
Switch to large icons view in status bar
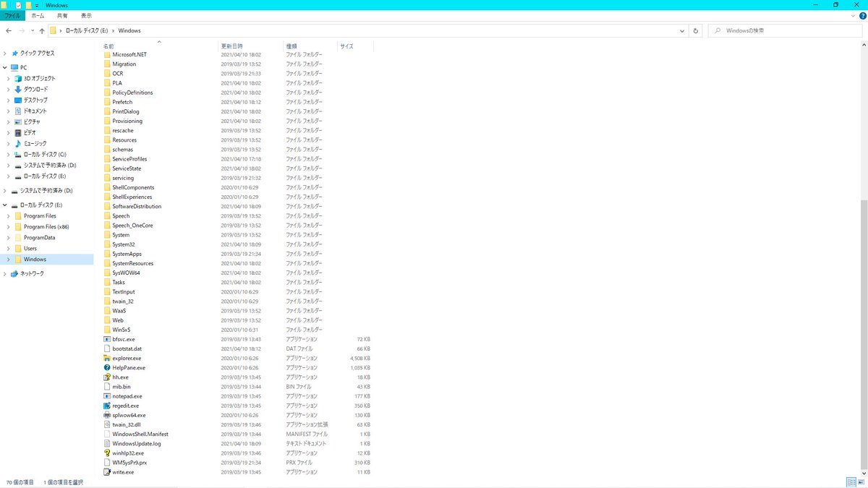tap(861, 482)
